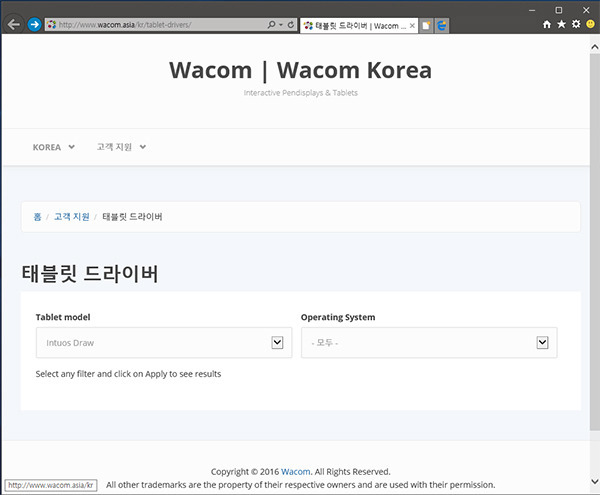This screenshot has width=600, height=495.
Task: Open a new tab button
Action: pos(426,26)
